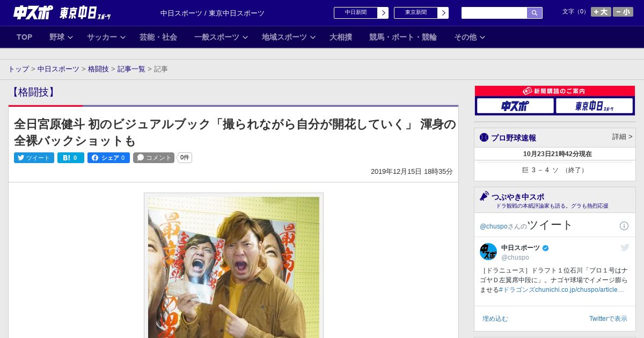Click the 中日スポーツ / 東京中日スポーツ header text

click(x=213, y=13)
